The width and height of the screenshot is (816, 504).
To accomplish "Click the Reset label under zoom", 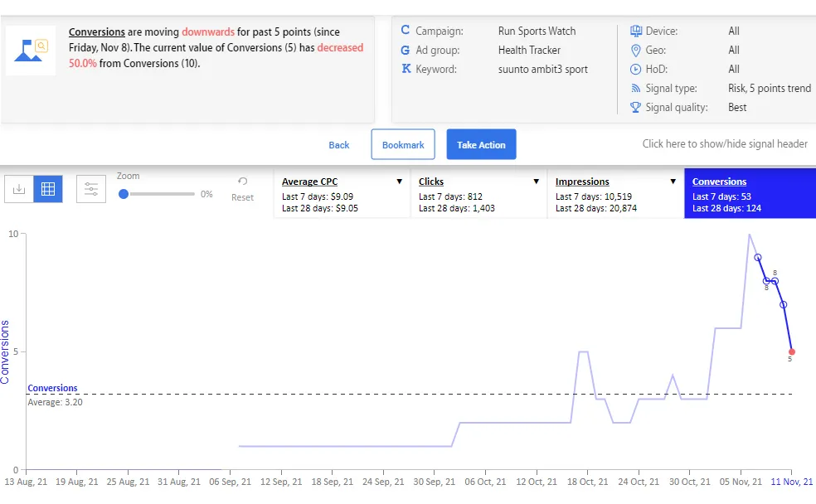I will [x=242, y=197].
